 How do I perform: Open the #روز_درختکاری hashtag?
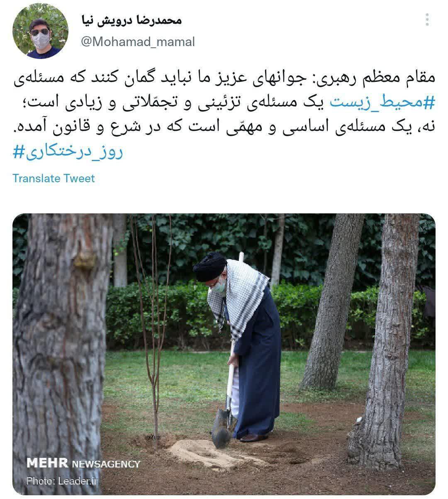pos(68,152)
